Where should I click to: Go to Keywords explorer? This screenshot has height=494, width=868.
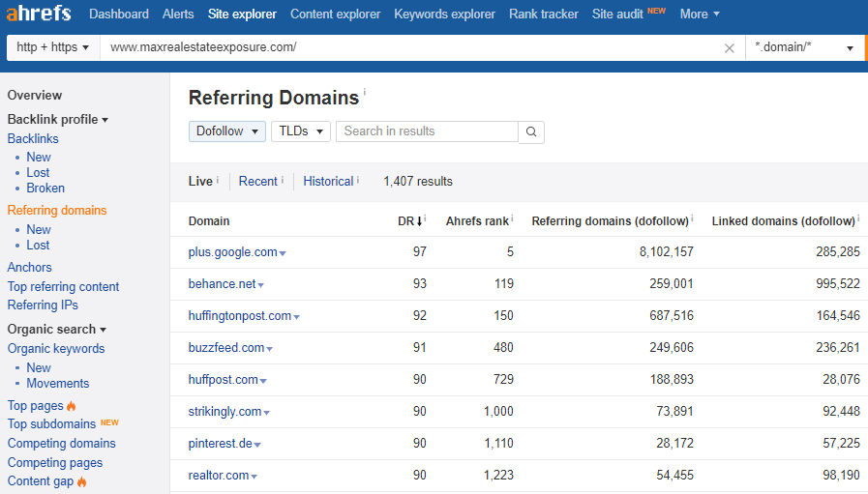(x=444, y=14)
